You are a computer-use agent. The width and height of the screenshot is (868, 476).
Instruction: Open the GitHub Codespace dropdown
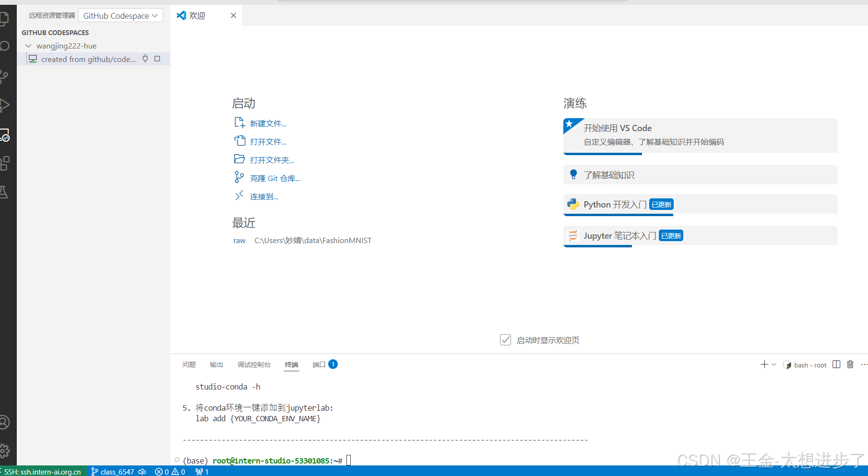click(x=120, y=15)
